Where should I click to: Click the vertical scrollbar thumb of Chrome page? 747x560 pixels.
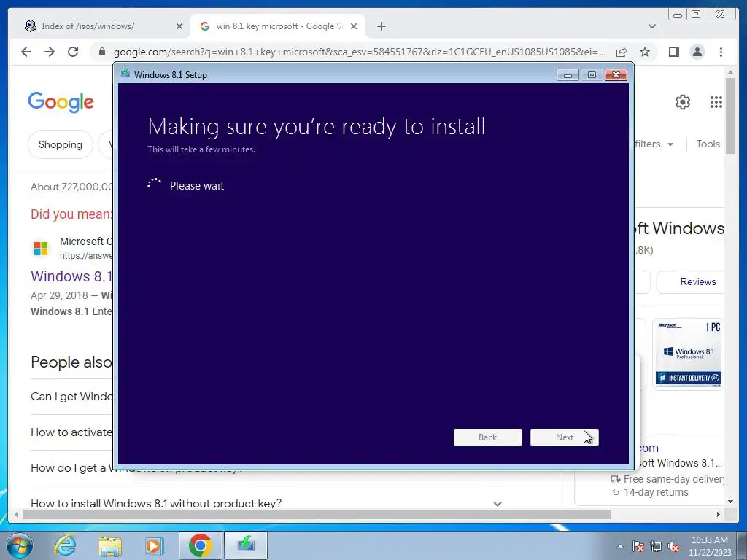click(730, 115)
